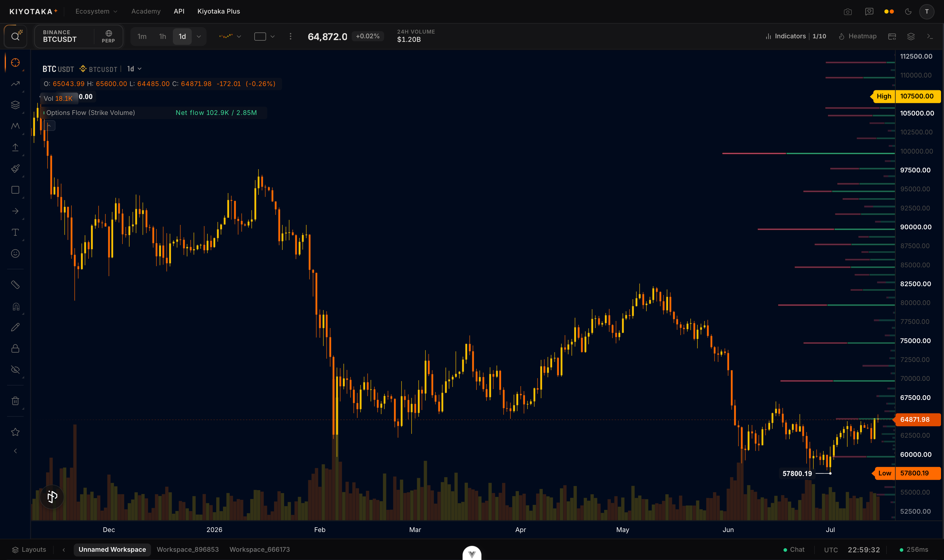Toggle the pencil drawing mode
Screen dimensions: 944x560
point(15,327)
